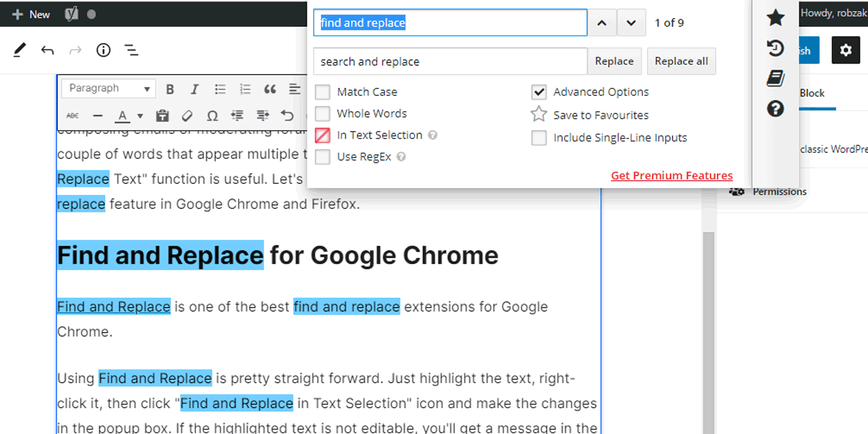Click the search and replace input field

coord(449,61)
